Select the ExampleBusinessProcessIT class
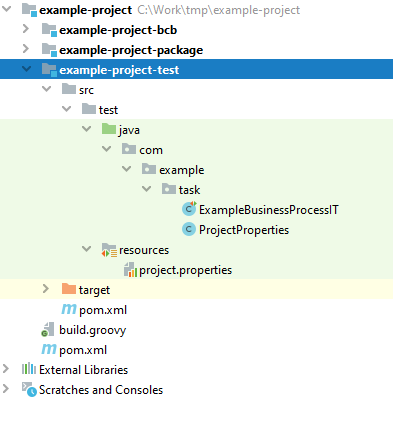 click(269, 210)
